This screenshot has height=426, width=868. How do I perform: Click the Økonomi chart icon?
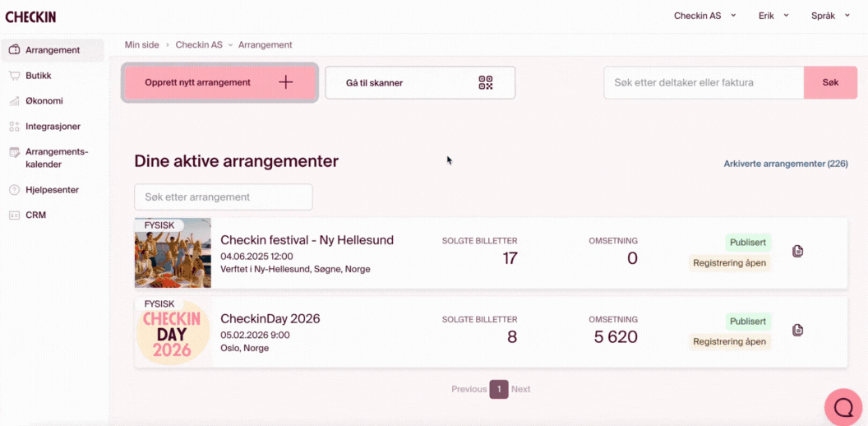coord(14,101)
